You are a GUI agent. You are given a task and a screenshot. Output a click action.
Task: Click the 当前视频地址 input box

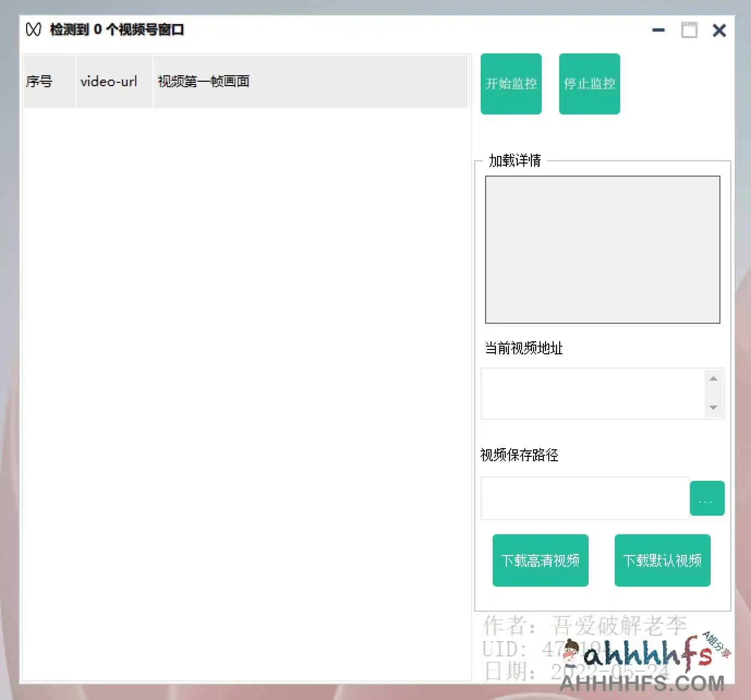[594, 393]
